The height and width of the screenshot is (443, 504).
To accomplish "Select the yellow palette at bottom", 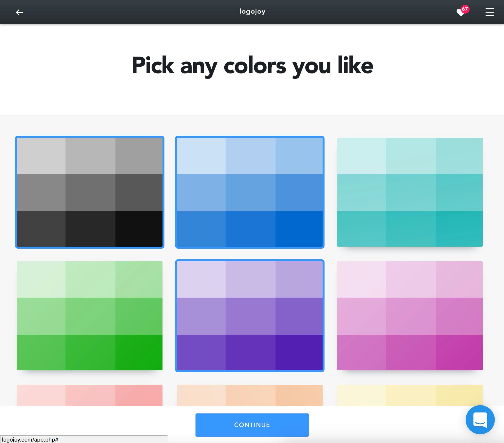I will (x=410, y=395).
